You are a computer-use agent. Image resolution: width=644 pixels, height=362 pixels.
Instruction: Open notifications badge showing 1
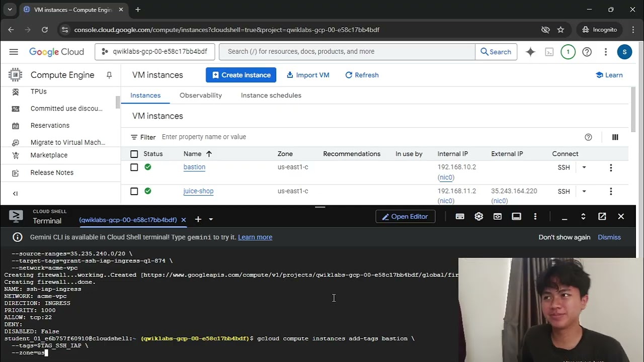pyautogui.click(x=568, y=52)
